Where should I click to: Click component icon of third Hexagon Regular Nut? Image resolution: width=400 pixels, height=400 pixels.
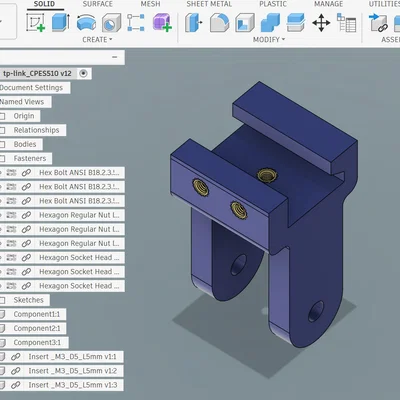click(x=11, y=243)
